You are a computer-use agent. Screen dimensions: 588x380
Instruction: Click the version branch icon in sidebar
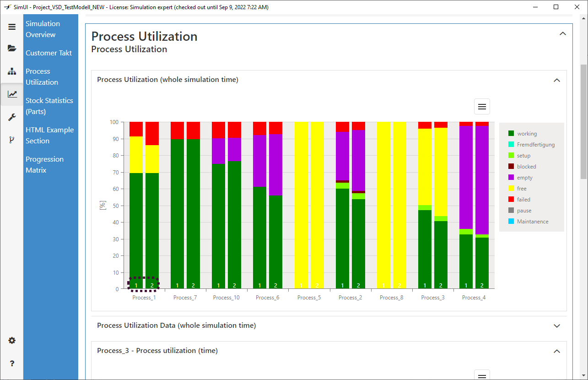coord(12,139)
